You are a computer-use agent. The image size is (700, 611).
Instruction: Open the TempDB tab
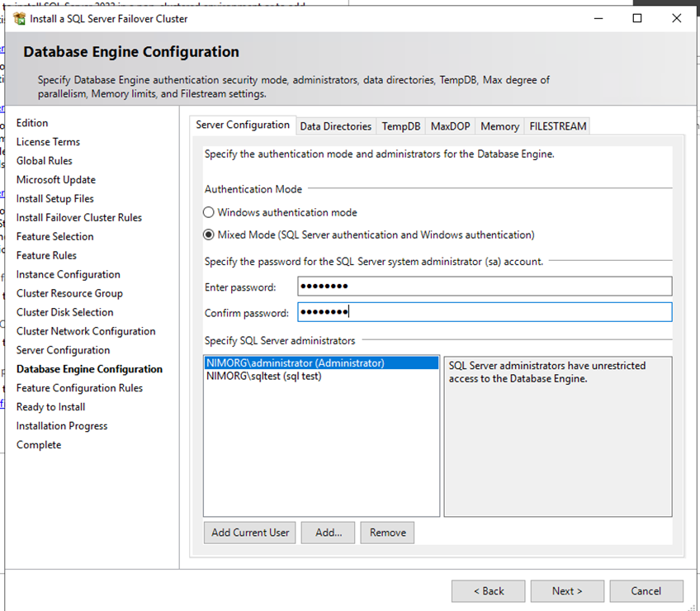(x=400, y=126)
